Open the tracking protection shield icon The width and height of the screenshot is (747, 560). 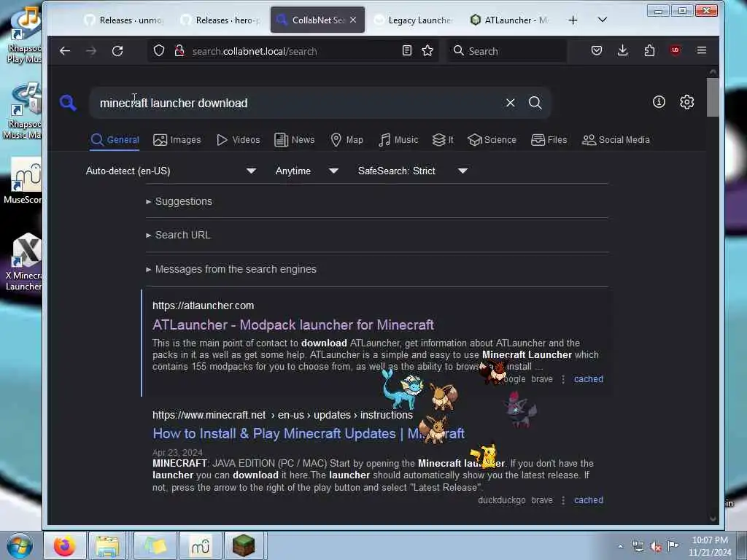click(159, 51)
